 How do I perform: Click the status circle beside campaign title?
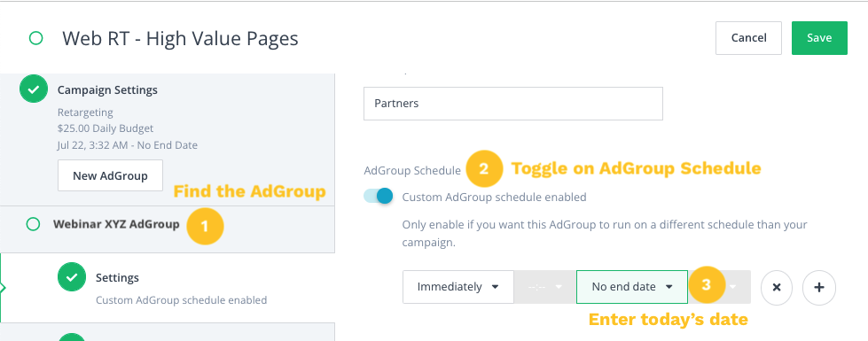[36, 38]
